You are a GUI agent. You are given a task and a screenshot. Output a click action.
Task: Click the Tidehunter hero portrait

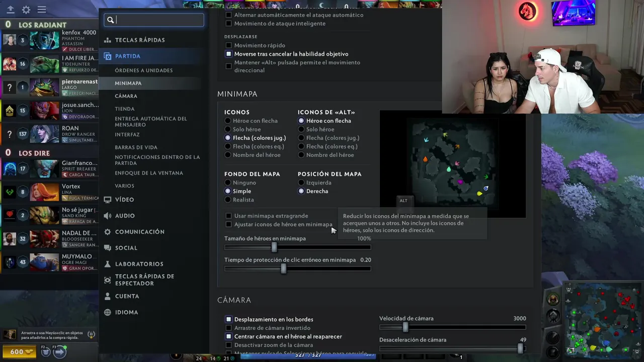click(44, 64)
